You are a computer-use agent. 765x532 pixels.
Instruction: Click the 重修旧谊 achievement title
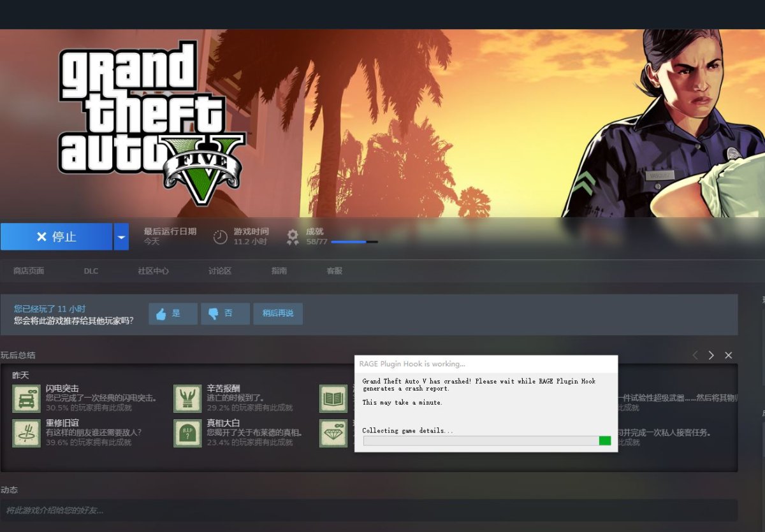(62, 423)
